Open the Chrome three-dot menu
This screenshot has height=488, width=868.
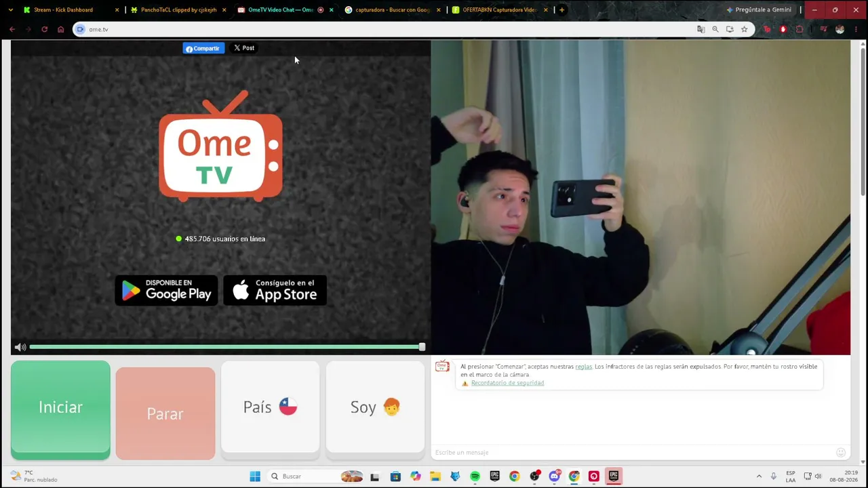click(856, 29)
